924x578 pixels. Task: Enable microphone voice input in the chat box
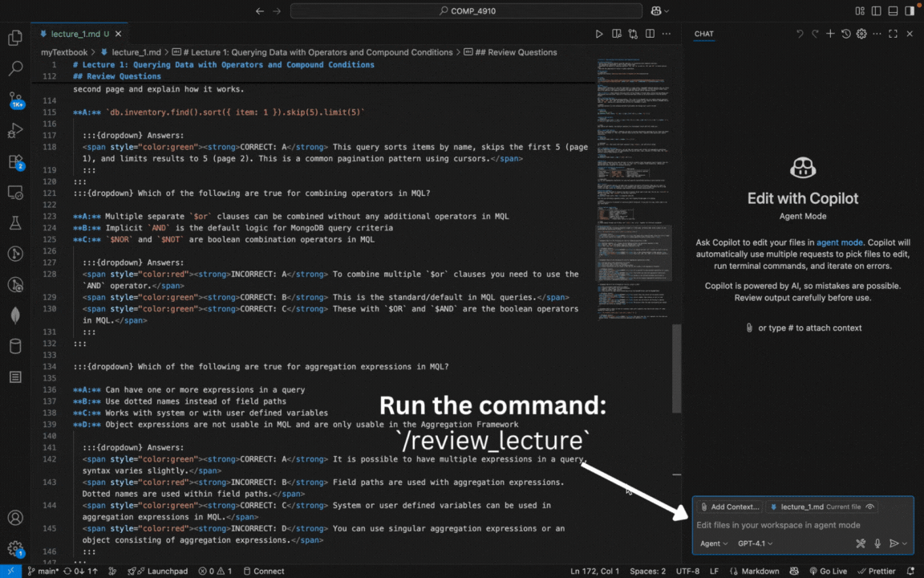(877, 543)
